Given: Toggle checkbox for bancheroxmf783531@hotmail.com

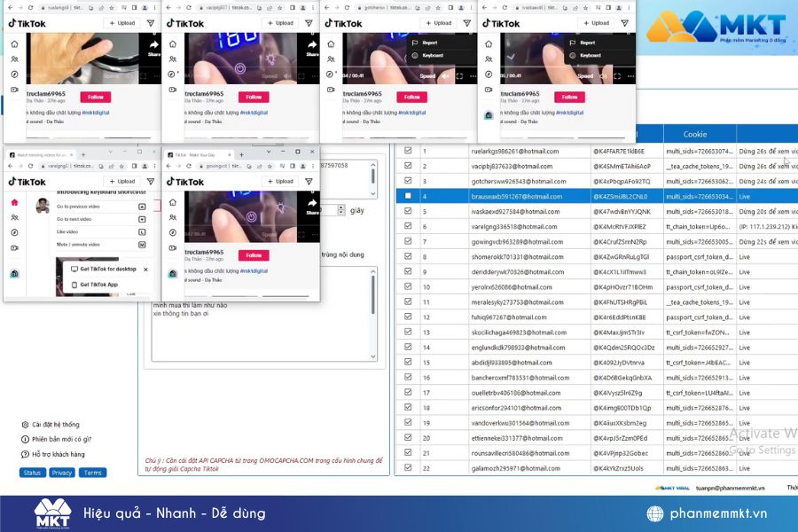Looking at the screenshot, I should 408,377.
